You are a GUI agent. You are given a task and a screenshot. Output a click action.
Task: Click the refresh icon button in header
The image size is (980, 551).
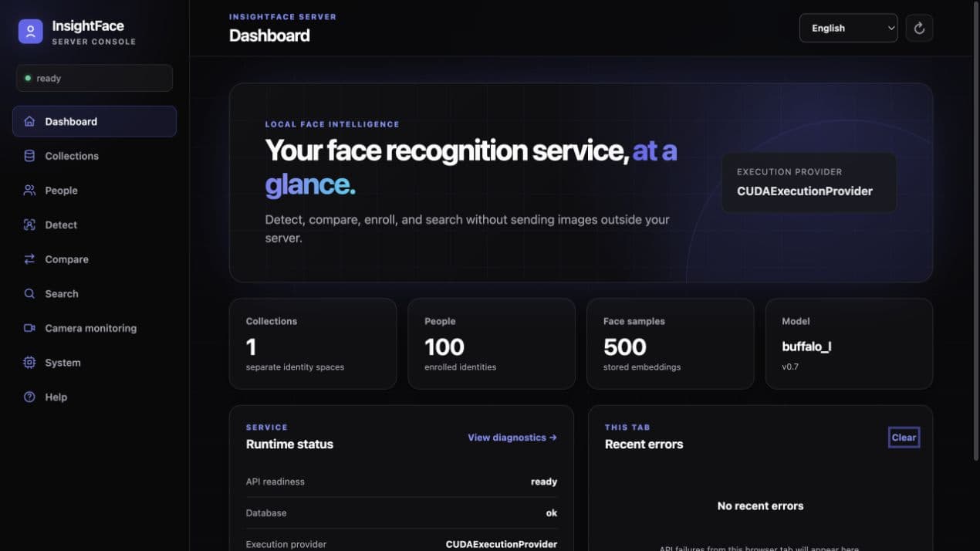pos(919,28)
